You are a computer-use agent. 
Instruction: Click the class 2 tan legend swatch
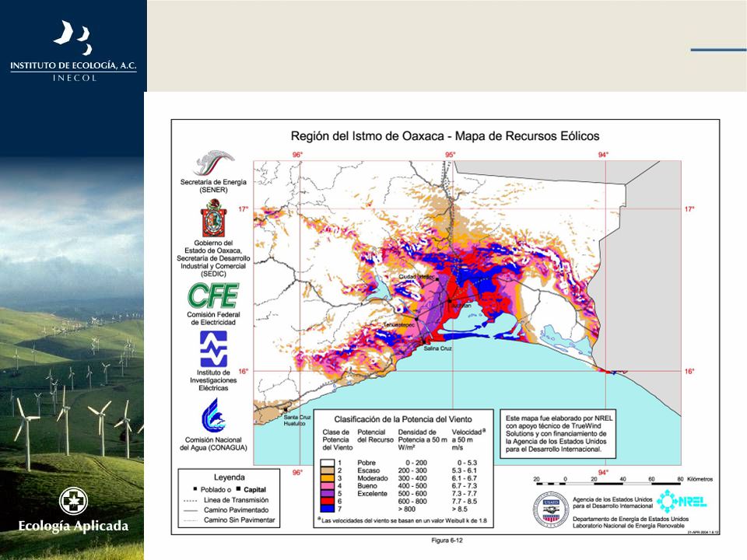click(x=328, y=470)
